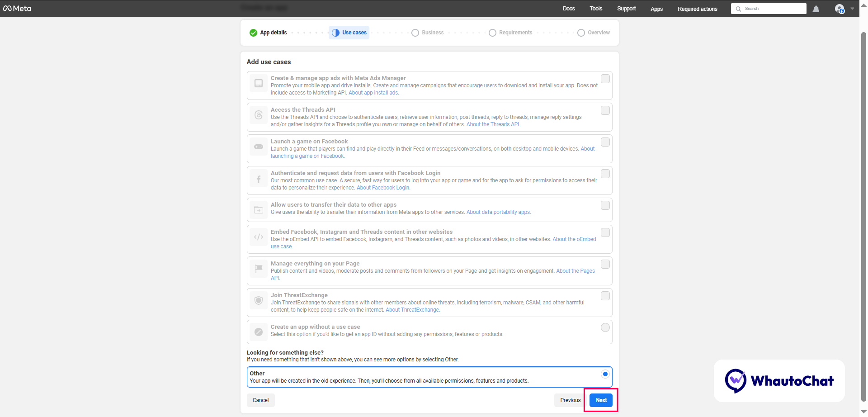Click the Threads API use case icon
868x417 pixels.
259,115
